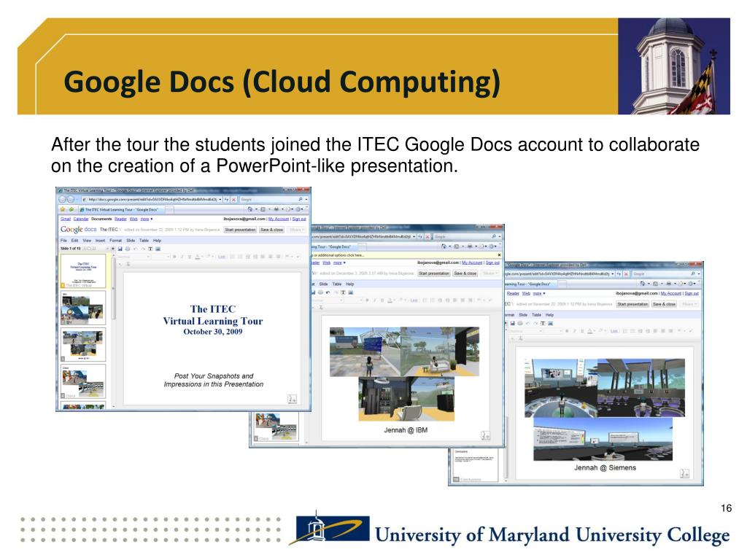Close yellow information bar in IBM window
This screenshot has width=747, height=560.
[x=499, y=255]
